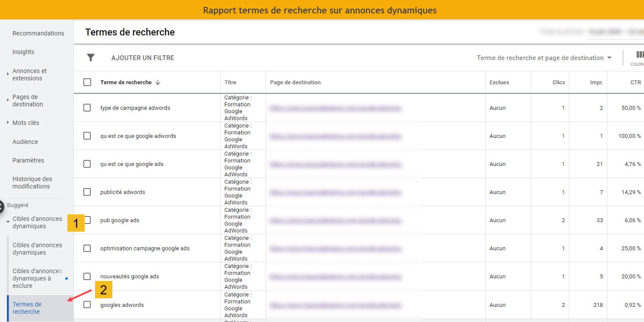Click sort arrow beside Terme de recherche

(x=158, y=83)
